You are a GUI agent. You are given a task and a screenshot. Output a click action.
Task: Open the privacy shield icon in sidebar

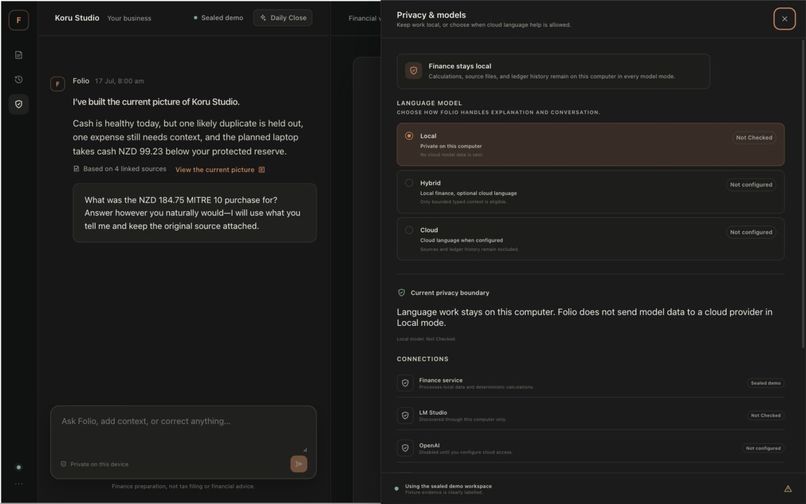19,104
